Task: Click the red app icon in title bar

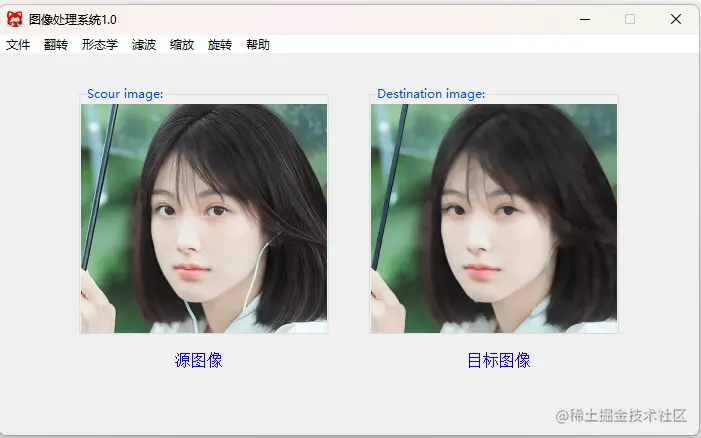Action: tap(15, 19)
